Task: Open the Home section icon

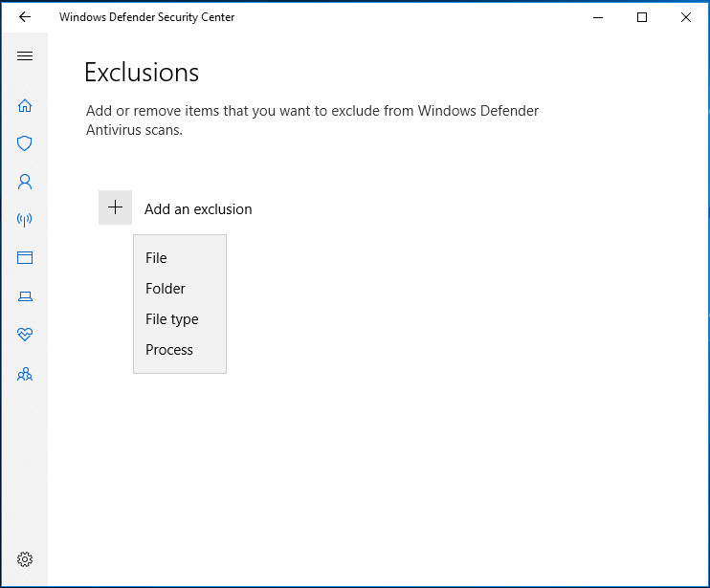Action: pyautogui.click(x=25, y=105)
